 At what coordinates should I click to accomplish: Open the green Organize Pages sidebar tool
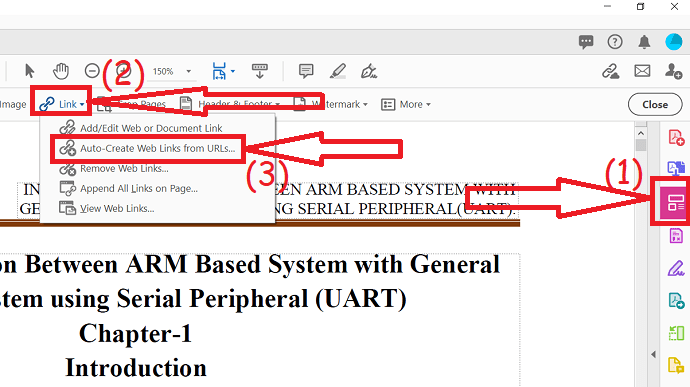[676, 333]
